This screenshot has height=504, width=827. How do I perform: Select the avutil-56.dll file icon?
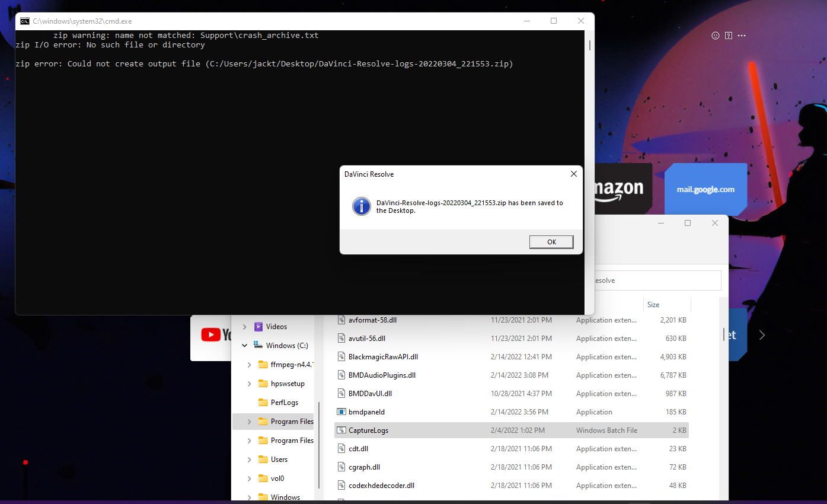(341, 338)
